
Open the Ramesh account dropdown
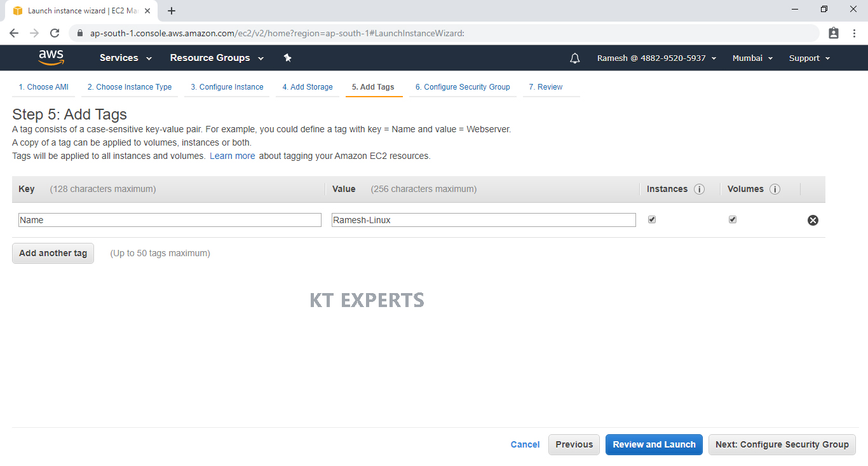point(657,58)
